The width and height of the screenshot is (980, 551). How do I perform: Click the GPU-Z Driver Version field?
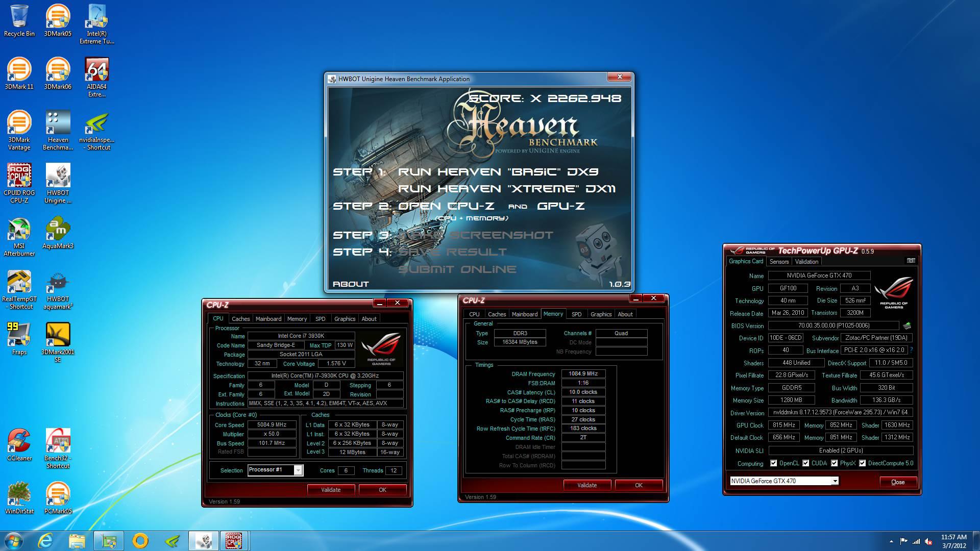coord(841,412)
